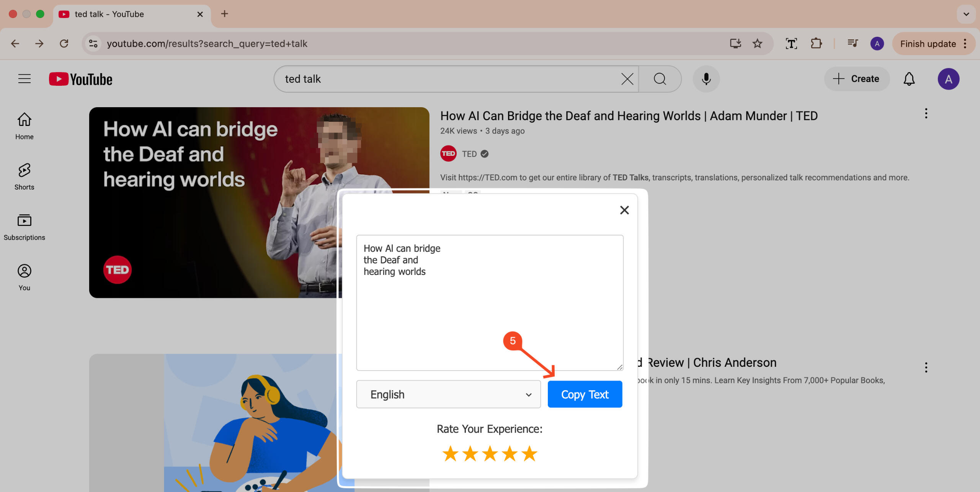Image resolution: width=980 pixels, height=492 pixels.
Task: Expand the English language dropdown
Action: 448,394
